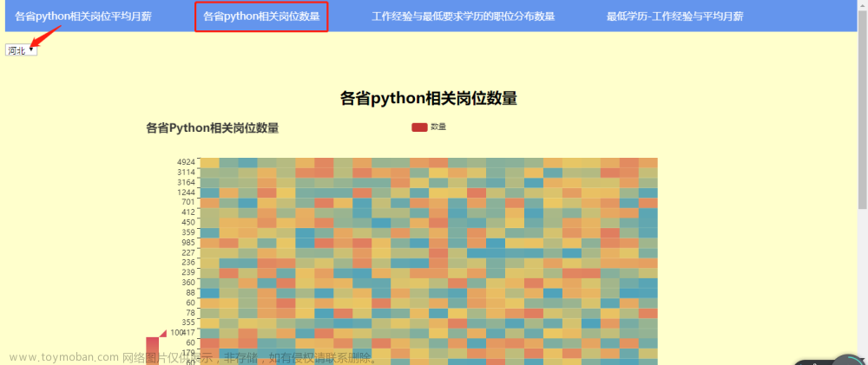The height and width of the screenshot is (365, 868).
Task: Click y-axis label 239
Action: point(188,272)
